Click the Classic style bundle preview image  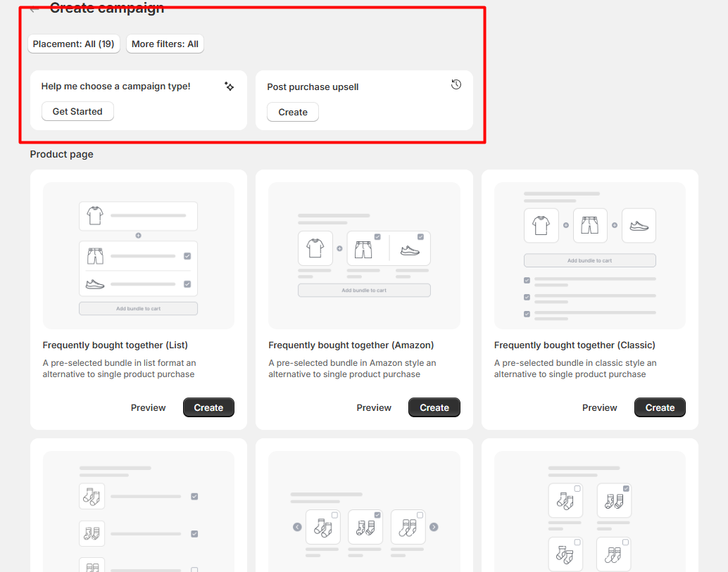coord(589,255)
